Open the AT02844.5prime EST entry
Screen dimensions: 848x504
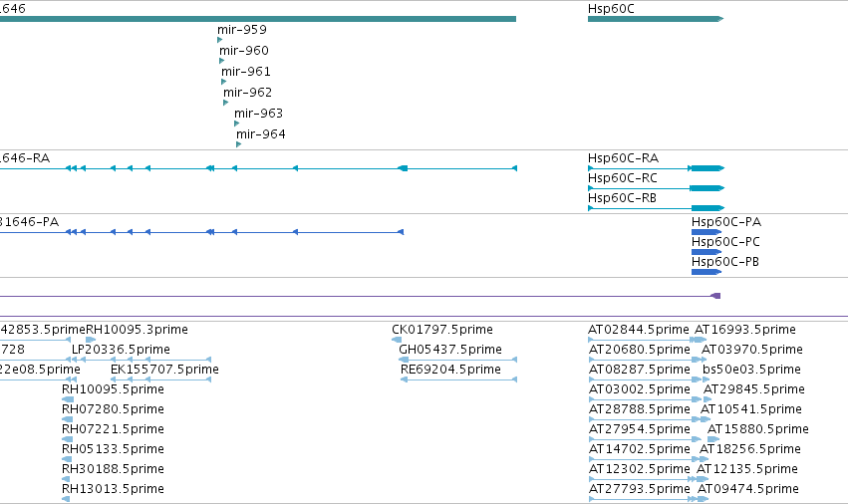[x=639, y=330]
